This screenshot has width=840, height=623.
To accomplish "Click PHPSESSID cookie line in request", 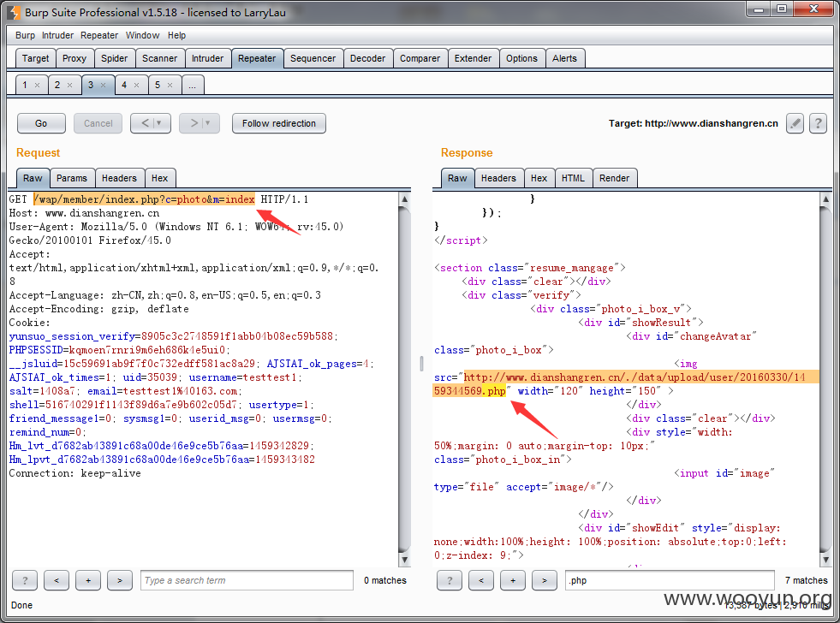I will [x=120, y=350].
